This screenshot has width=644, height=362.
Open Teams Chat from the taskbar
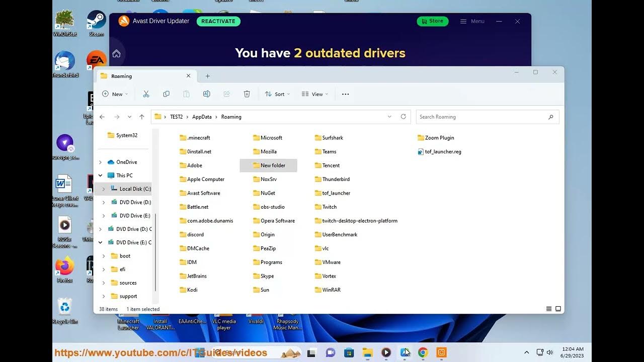point(330,352)
